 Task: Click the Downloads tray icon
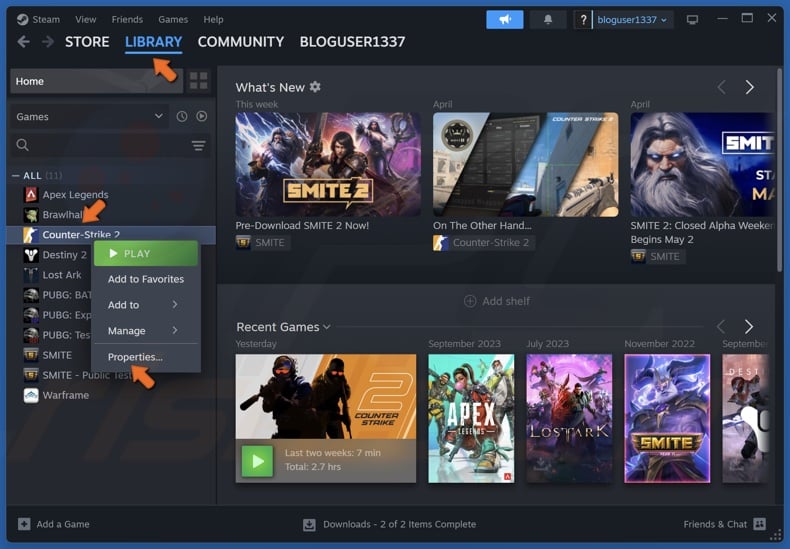pos(309,524)
